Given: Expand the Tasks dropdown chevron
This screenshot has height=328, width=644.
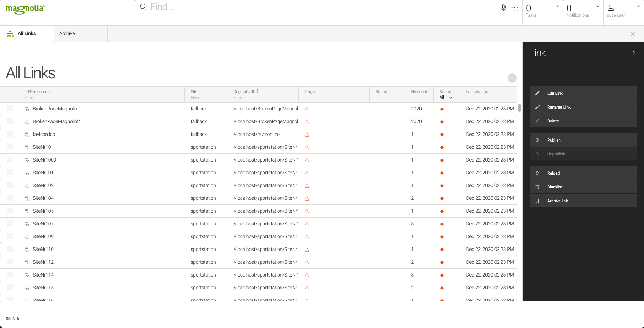Looking at the screenshot, I should pos(557,6).
